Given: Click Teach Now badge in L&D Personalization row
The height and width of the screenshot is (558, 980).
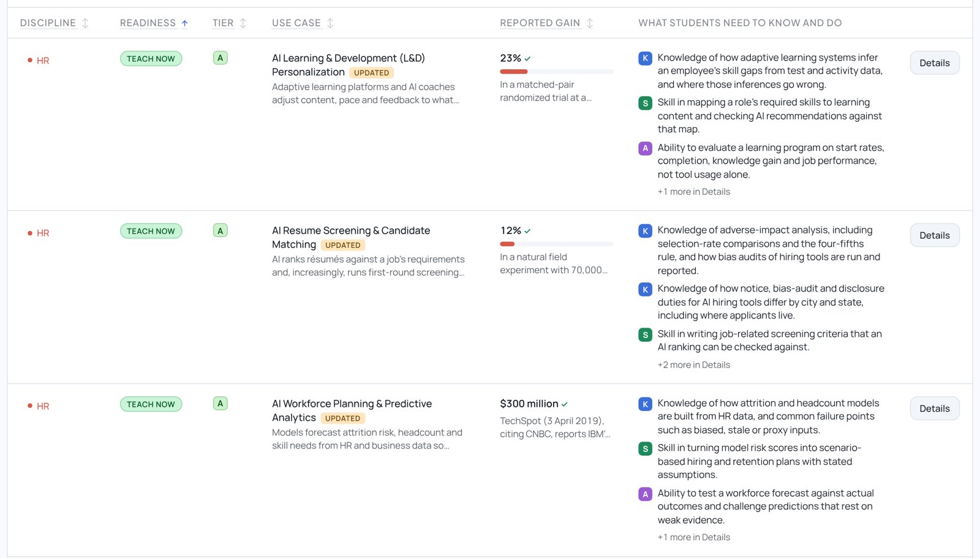Looking at the screenshot, I should click(151, 59).
